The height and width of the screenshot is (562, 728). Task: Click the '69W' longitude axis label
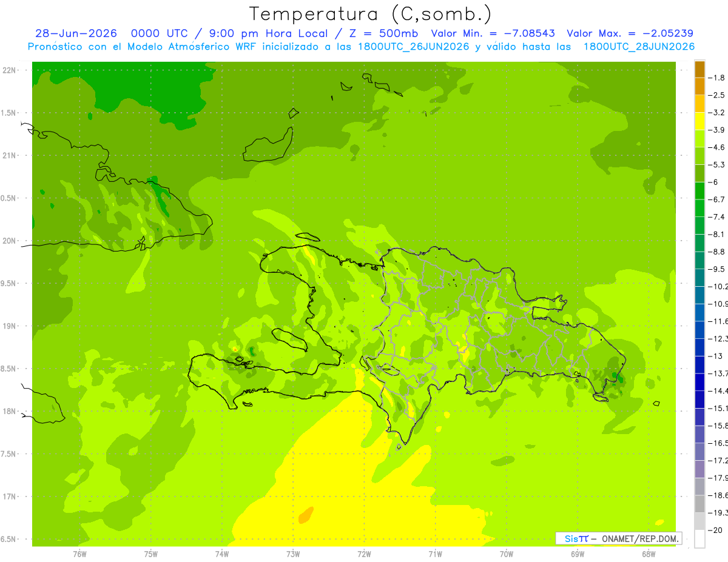(x=578, y=554)
